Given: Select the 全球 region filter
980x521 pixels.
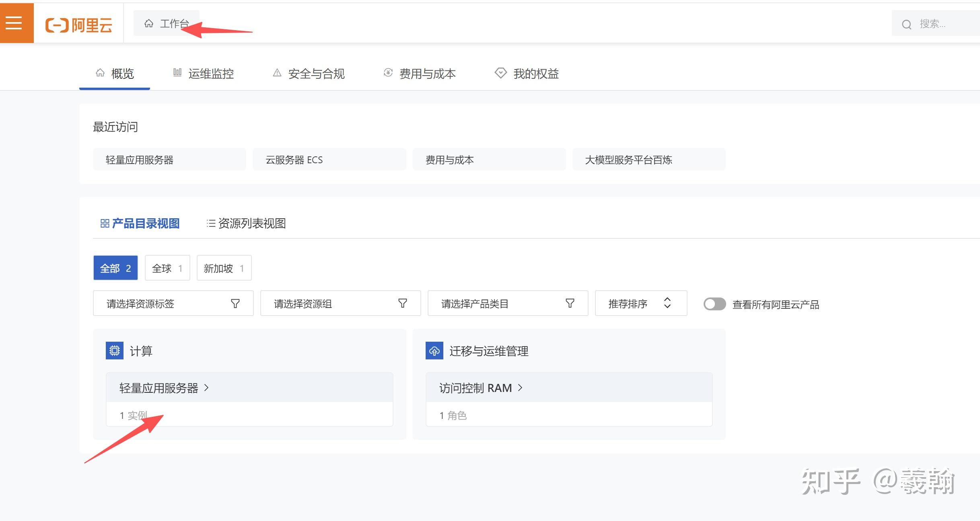Looking at the screenshot, I should (167, 268).
